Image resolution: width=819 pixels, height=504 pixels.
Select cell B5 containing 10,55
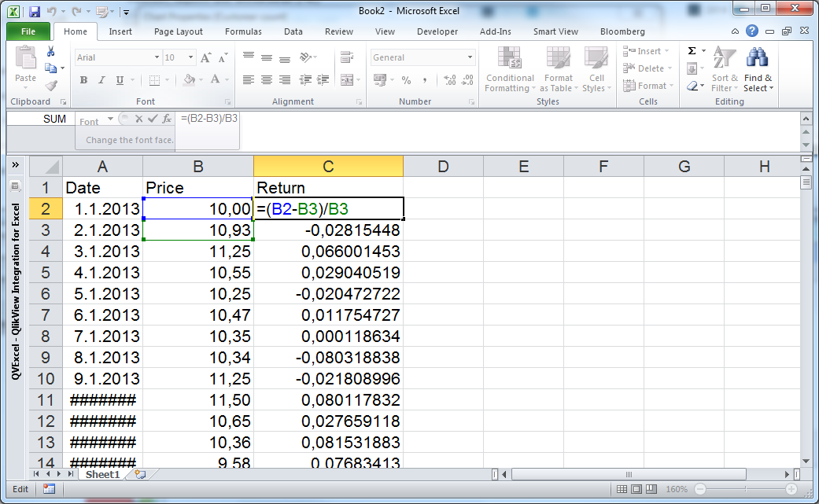pyautogui.click(x=197, y=272)
